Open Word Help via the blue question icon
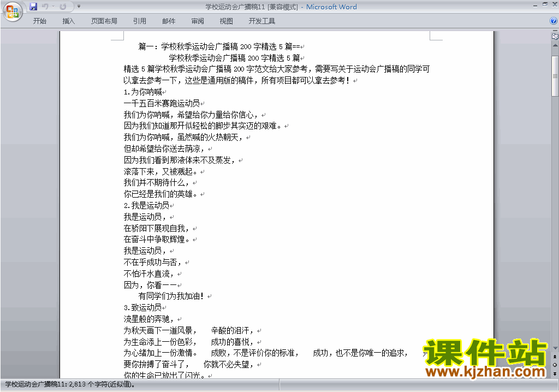Viewport: 559px width, 392px height. (x=554, y=21)
